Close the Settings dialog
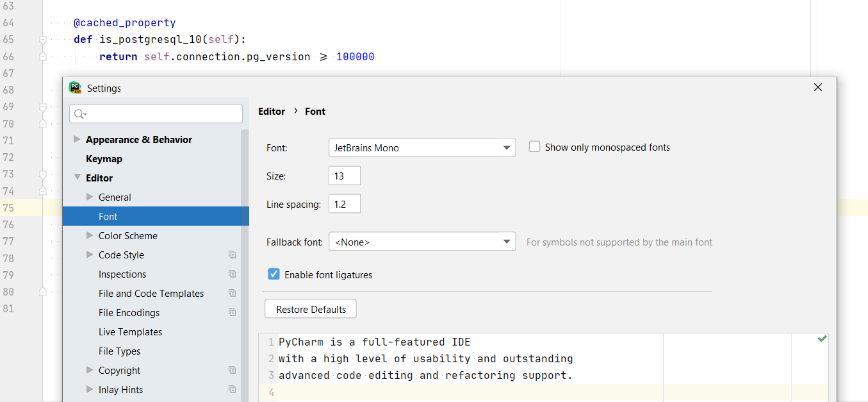The height and width of the screenshot is (402, 868). [x=817, y=87]
